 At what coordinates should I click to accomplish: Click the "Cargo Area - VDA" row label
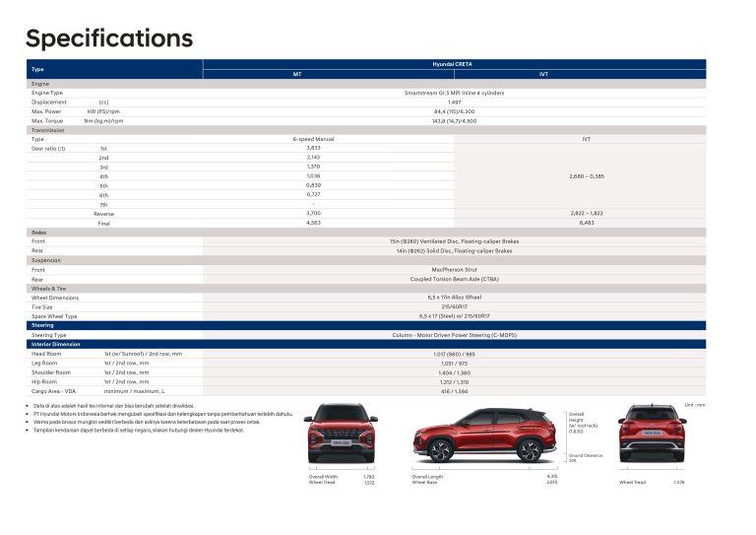click(x=53, y=391)
